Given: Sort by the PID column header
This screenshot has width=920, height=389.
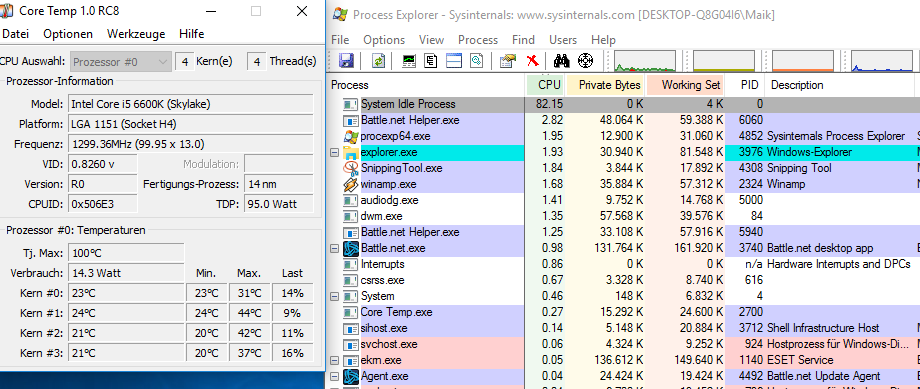Looking at the screenshot, I should tap(745, 85).
